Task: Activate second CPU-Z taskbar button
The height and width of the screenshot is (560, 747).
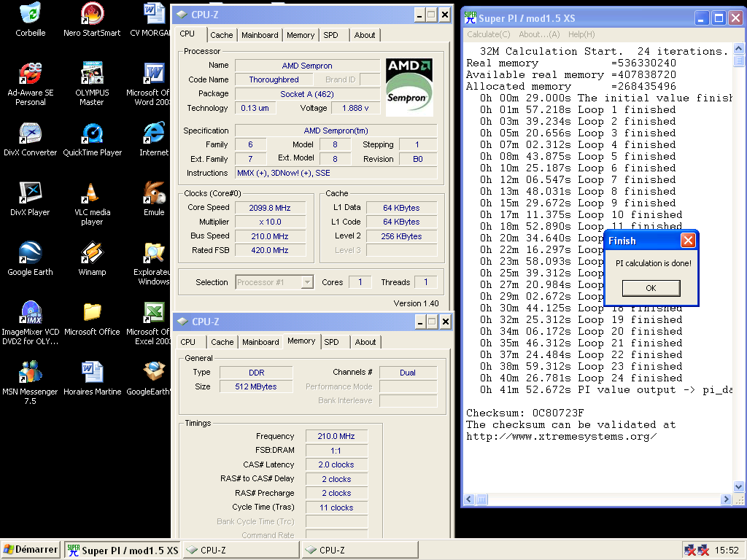Action: click(x=360, y=551)
